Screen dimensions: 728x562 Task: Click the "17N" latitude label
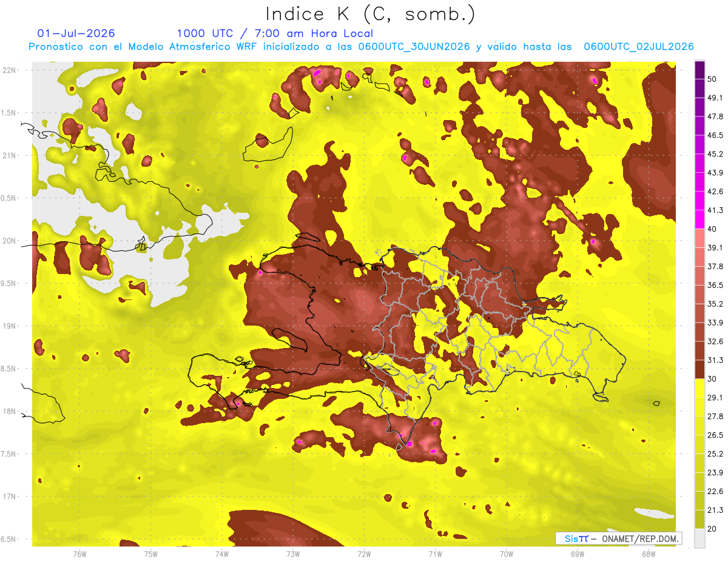(x=10, y=497)
